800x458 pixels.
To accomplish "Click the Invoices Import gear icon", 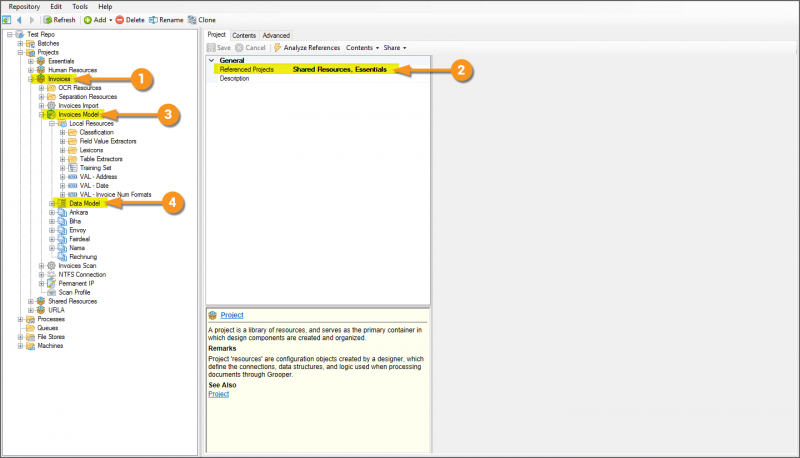I will click(51, 105).
